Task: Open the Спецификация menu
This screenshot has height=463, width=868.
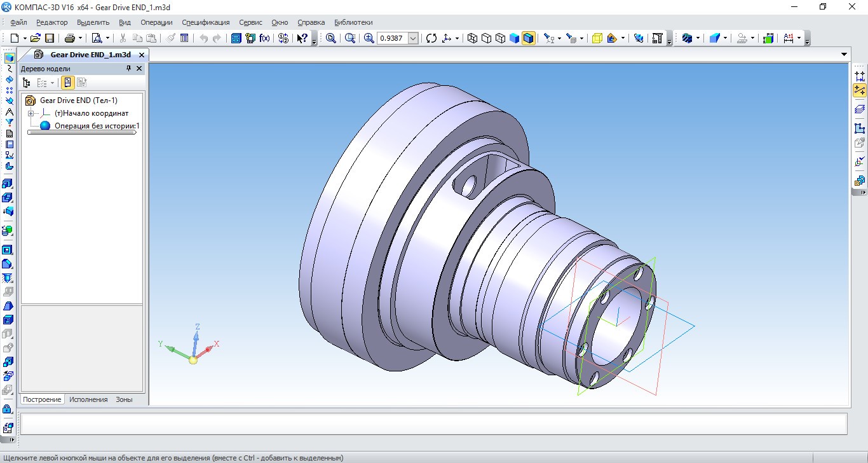Action: [x=206, y=22]
